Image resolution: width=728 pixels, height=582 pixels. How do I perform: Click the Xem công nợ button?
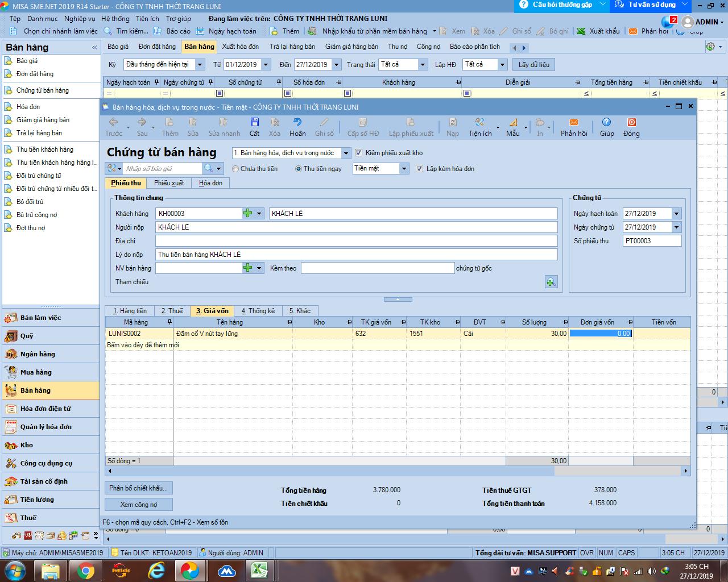pyautogui.click(x=138, y=505)
